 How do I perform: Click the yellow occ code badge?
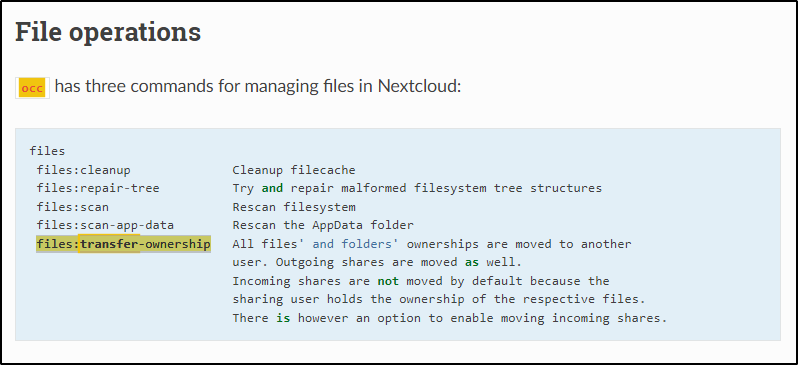(x=33, y=88)
